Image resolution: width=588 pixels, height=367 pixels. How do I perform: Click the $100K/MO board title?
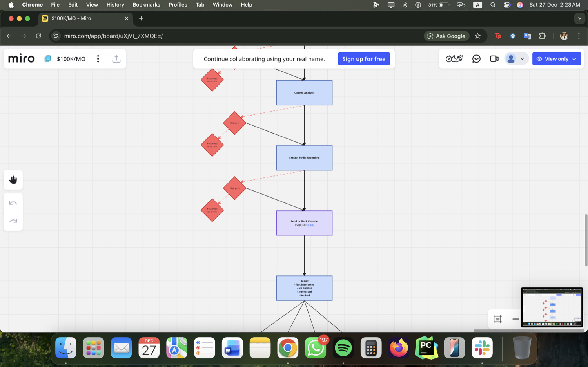[71, 59]
